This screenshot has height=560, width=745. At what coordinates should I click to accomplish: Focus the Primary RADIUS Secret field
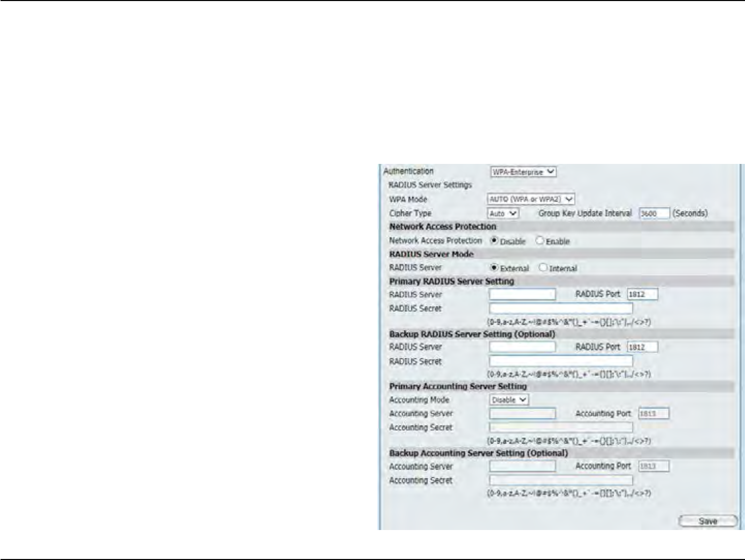[x=561, y=309]
